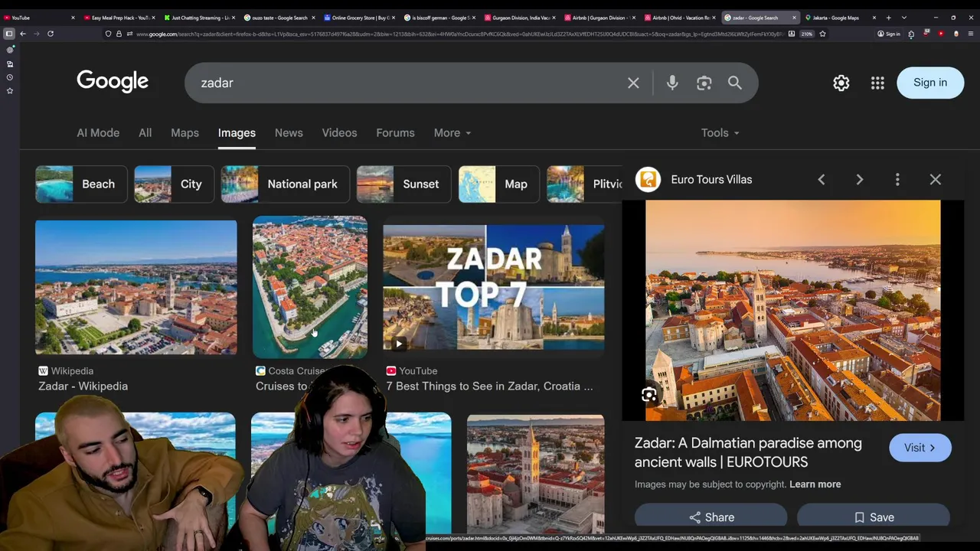Open the AI chatbot icon in sidebar
Image resolution: width=980 pixels, height=551 pixels.
click(10, 50)
